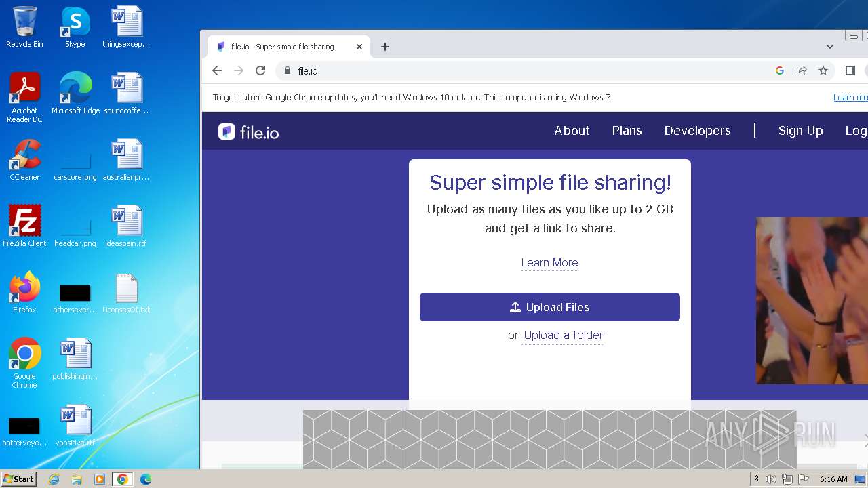Launch Skype from the desktop
This screenshot has width=868, height=488.
pos(75,27)
